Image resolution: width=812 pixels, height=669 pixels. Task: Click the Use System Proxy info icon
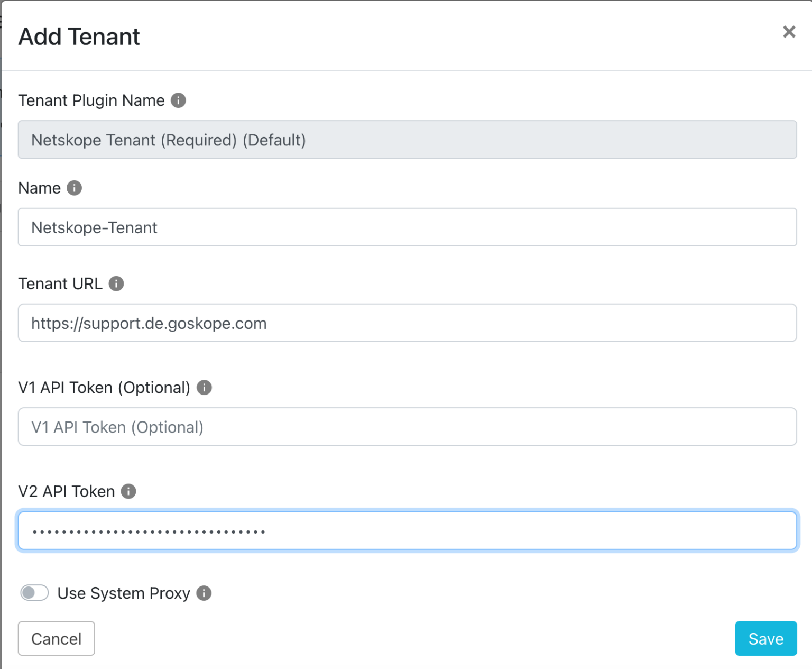[x=204, y=593]
